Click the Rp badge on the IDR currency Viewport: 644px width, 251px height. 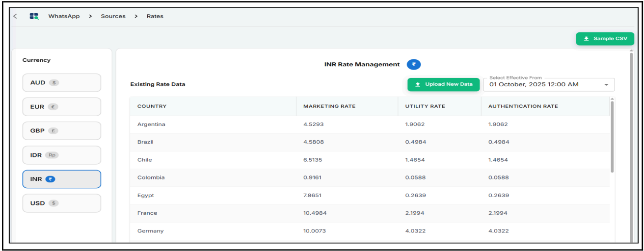[x=52, y=155]
